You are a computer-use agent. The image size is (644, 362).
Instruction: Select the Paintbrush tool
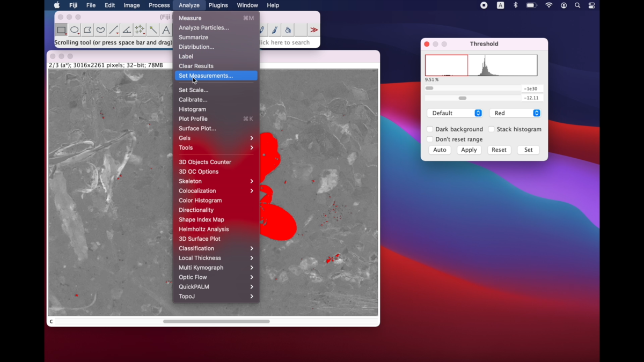(275, 30)
